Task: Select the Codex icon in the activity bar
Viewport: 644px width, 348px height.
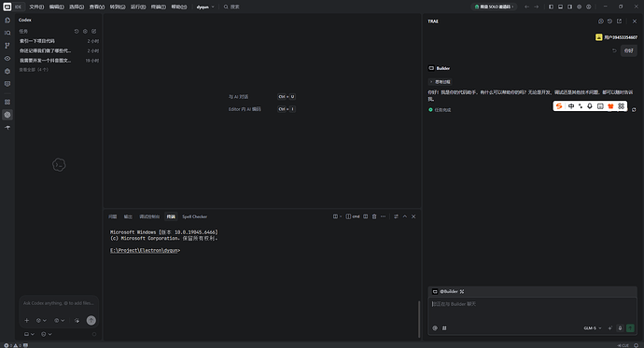Action: pos(7,115)
